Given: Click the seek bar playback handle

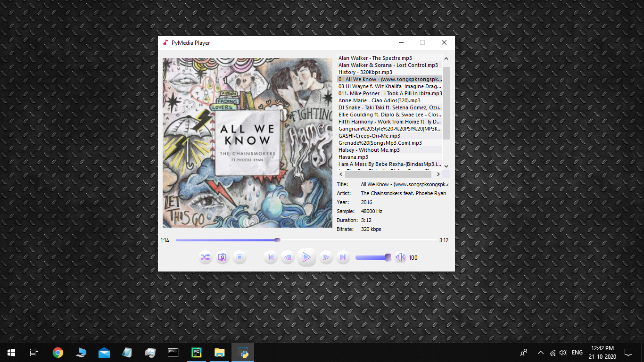Looking at the screenshot, I should (x=277, y=240).
